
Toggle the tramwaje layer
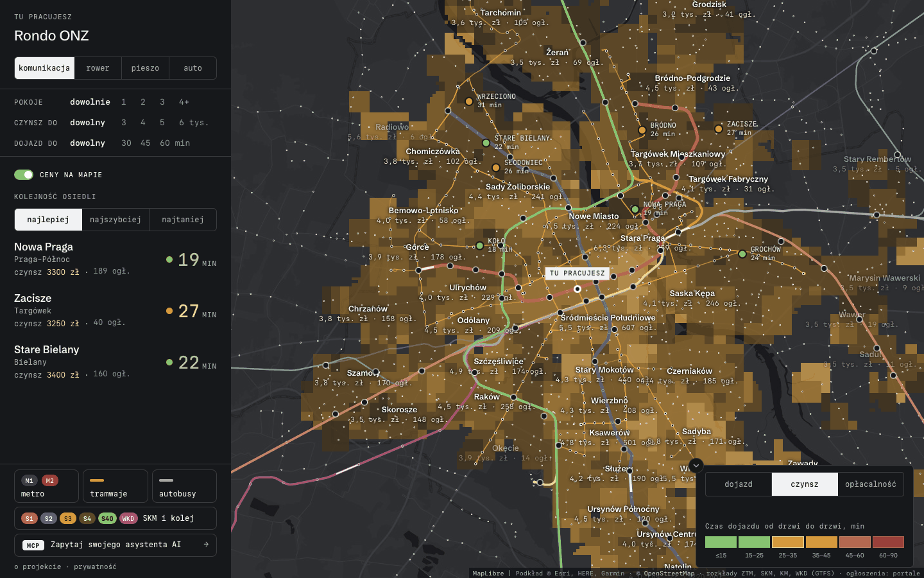pyautogui.click(x=116, y=486)
